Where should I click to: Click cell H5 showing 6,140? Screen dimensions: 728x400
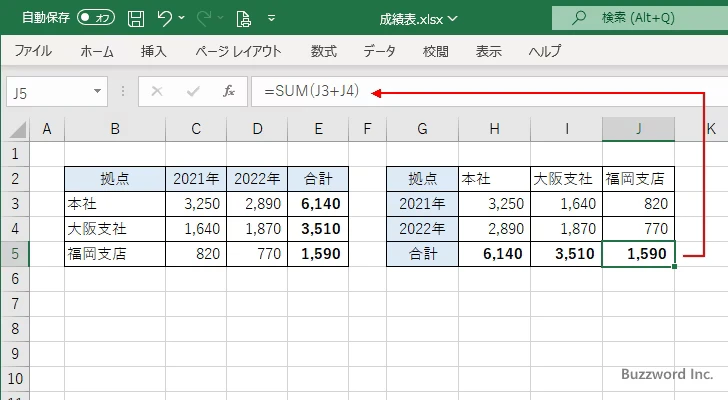[x=494, y=254]
